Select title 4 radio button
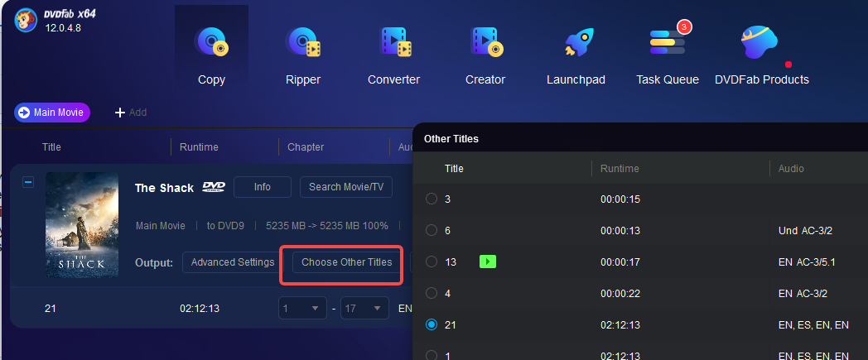Image resolution: width=868 pixels, height=360 pixels. click(432, 294)
